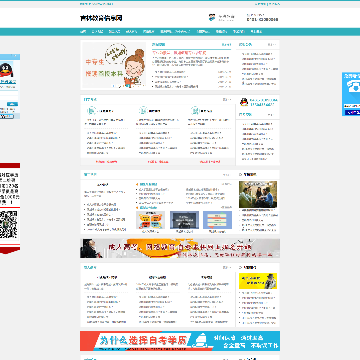Screen dimensions: 360x360
Task: Click the customer service avatar icon in header
Action: click(x=212, y=18)
